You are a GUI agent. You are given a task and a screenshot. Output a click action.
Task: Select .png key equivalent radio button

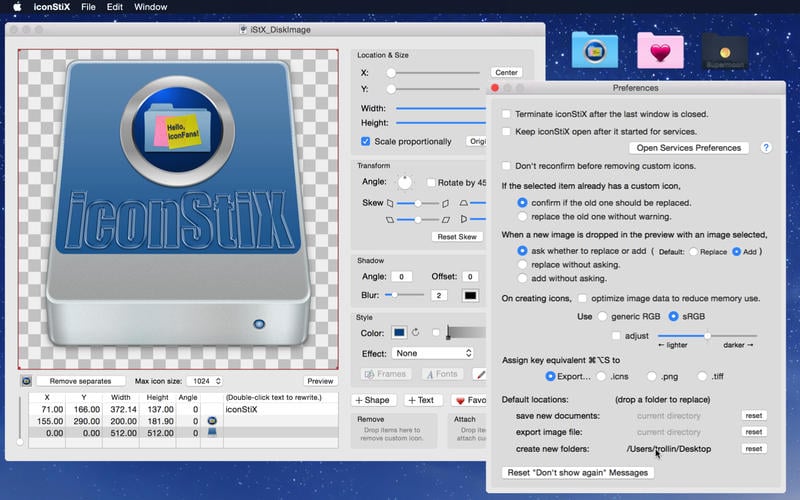click(652, 376)
